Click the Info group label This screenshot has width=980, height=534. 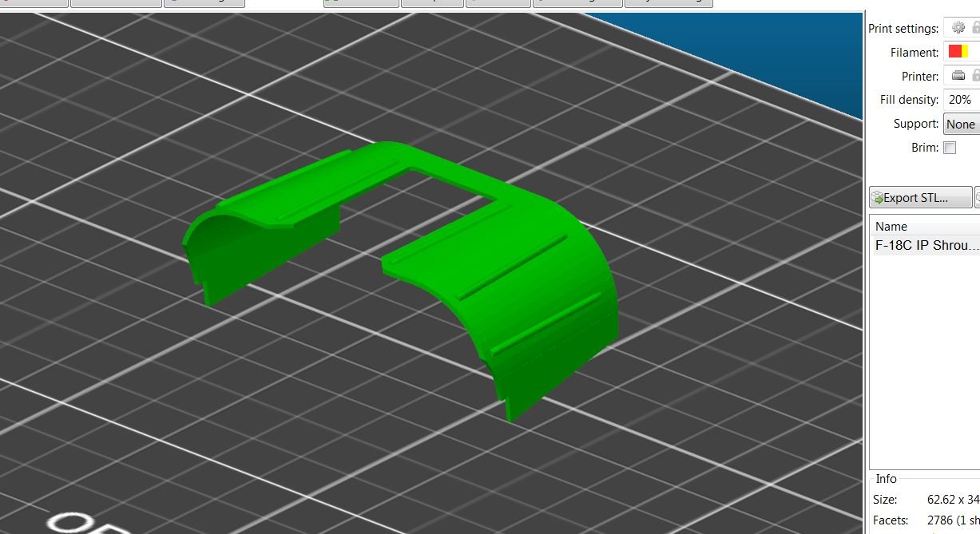[886, 479]
